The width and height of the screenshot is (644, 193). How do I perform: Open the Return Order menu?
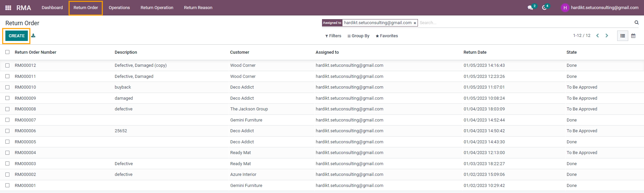point(86,8)
